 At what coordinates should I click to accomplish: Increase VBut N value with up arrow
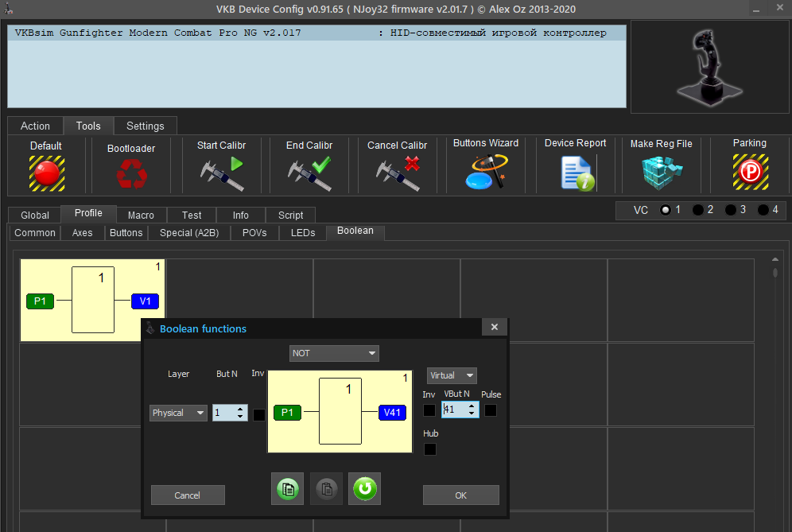[x=472, y=406]
